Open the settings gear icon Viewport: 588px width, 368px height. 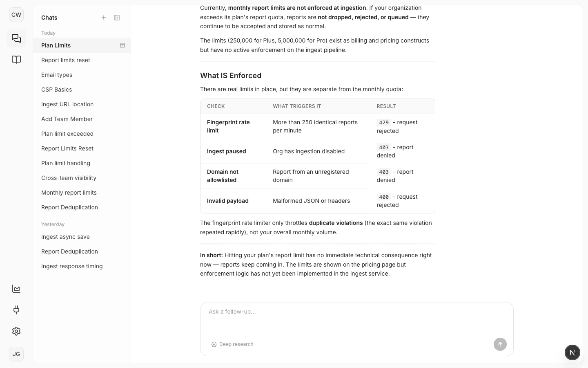point(16,331)
